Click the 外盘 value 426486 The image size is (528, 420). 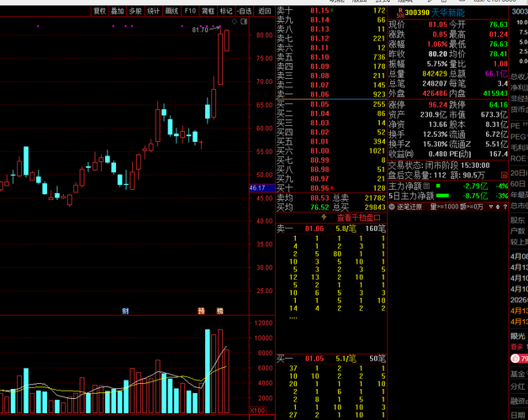tap(435, 93)
